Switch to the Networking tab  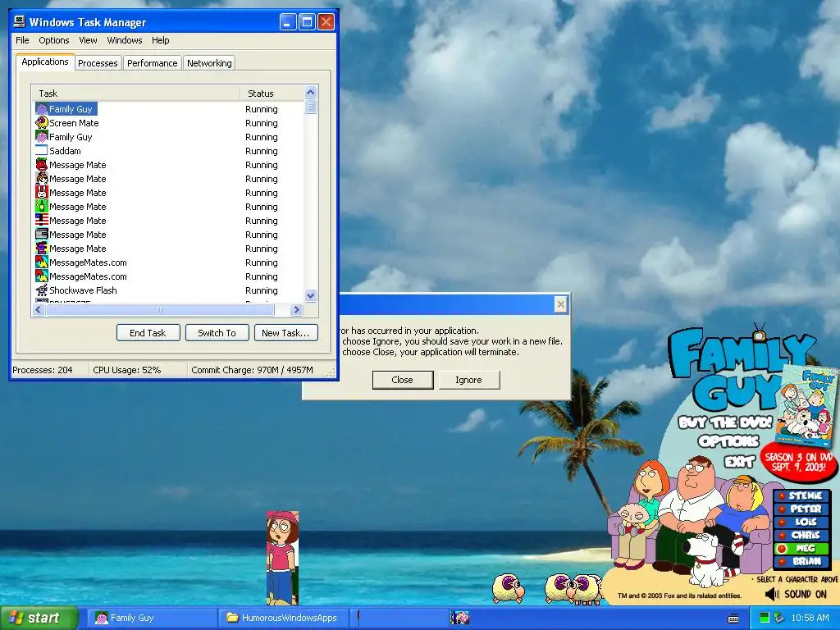tap(209, 63)
